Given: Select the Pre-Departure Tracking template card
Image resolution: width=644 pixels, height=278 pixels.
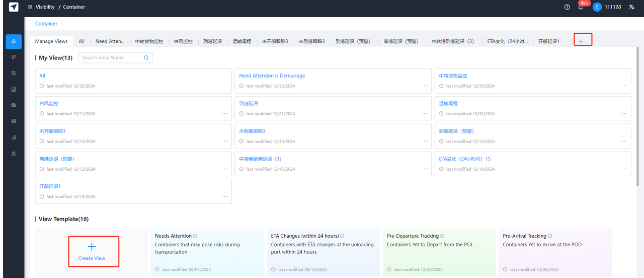Looking at the screenshot, I should [439, 252].
